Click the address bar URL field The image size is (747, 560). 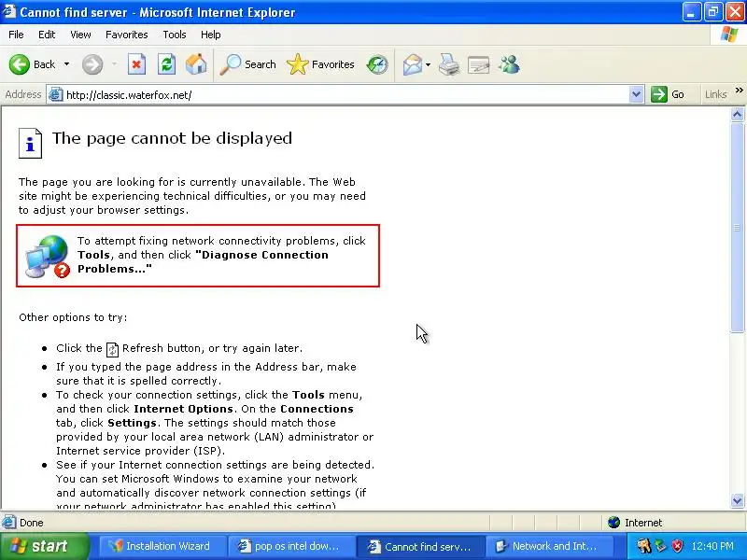[346, 95]
